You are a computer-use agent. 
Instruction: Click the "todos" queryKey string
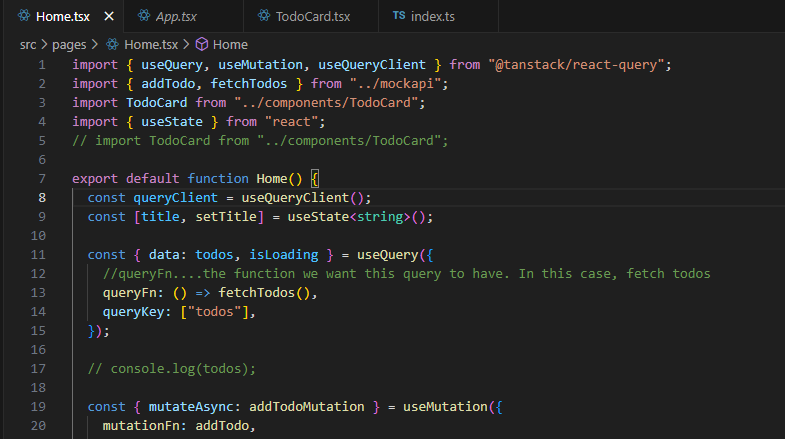pyautogui.click(x=214, y=312)
